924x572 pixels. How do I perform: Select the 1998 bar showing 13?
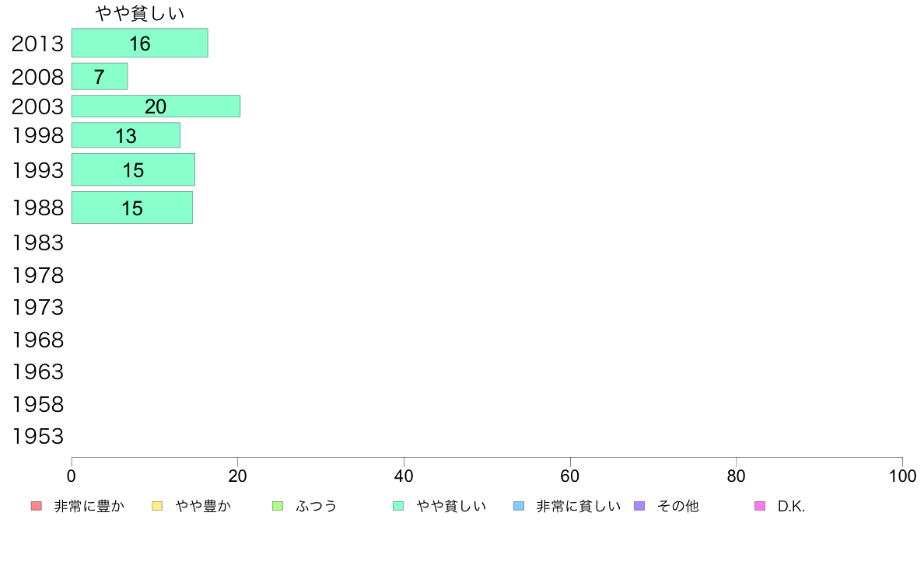125,135
